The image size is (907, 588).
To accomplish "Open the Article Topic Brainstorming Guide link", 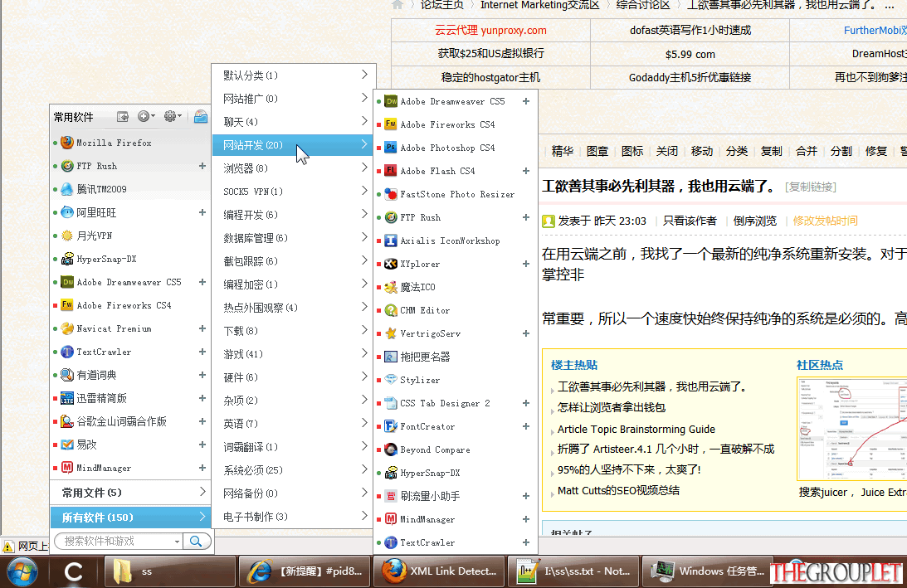I will (x=636, y=429).
